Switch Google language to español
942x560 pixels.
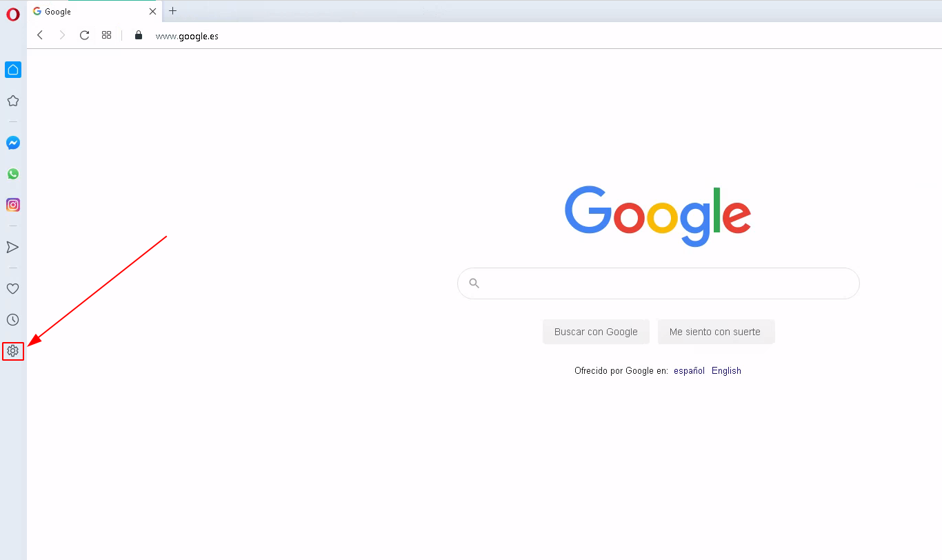(689, 371)
